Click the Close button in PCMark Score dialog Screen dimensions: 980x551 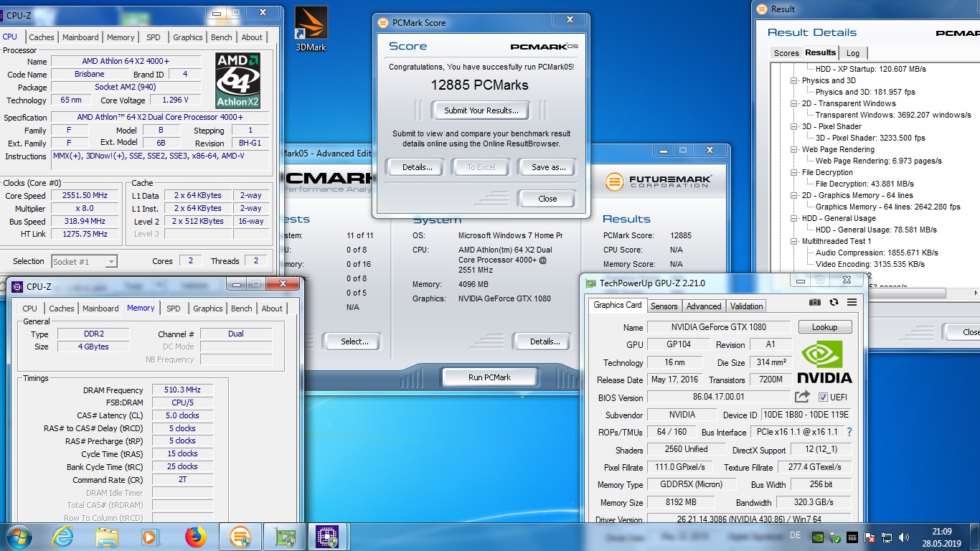(x=547, y=199)
